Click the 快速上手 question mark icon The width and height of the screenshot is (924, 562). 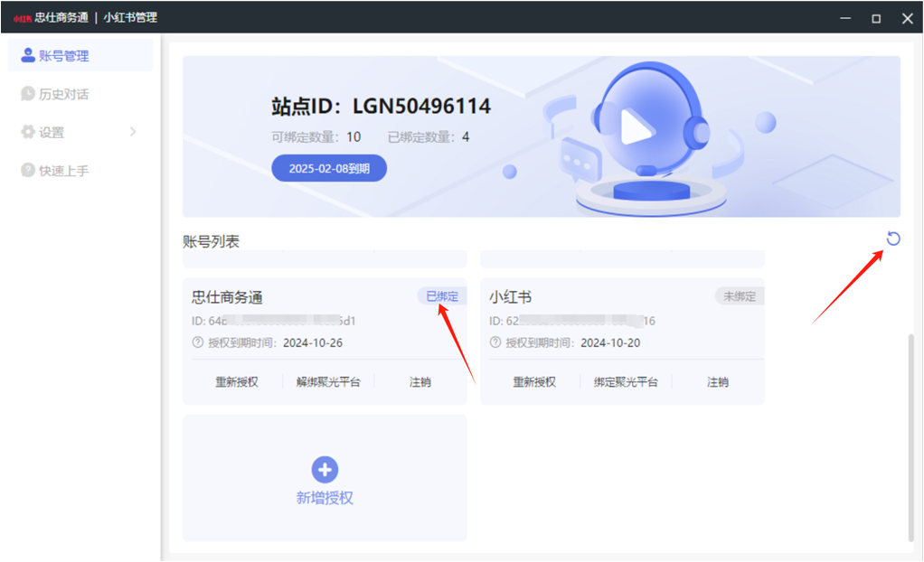(28, 170)
